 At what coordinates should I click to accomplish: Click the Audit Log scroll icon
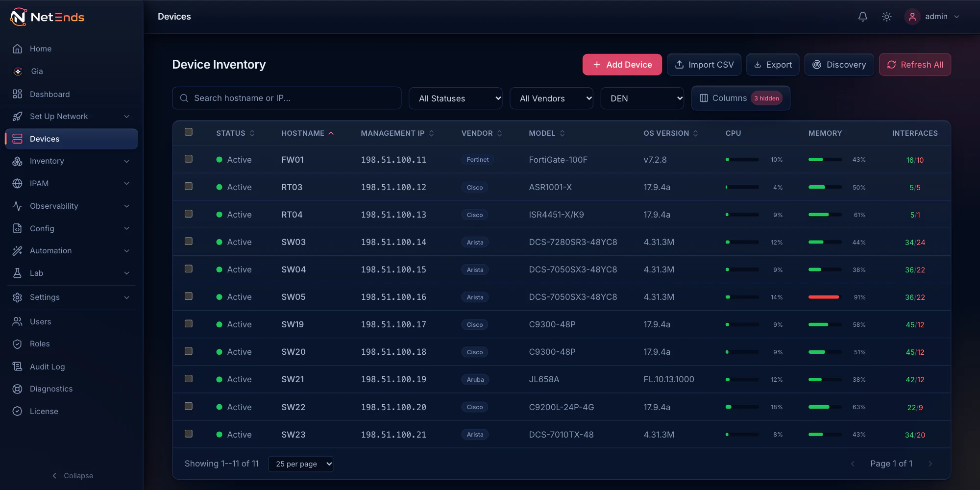[x=18, y=367]
